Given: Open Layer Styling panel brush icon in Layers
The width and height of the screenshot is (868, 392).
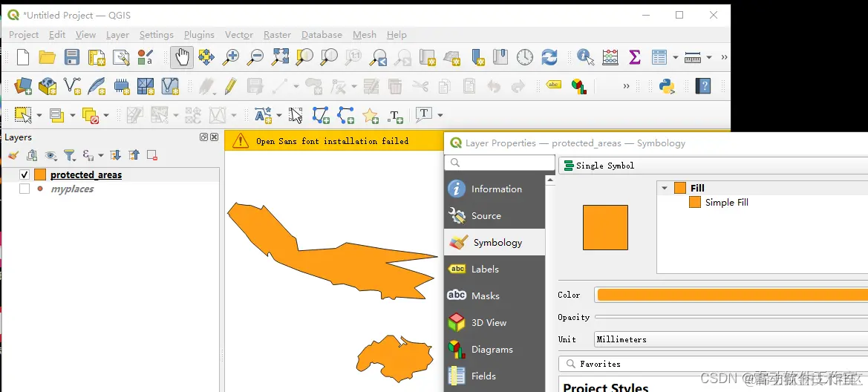Looking at the screenshot, I should click(x=13, y=156).
